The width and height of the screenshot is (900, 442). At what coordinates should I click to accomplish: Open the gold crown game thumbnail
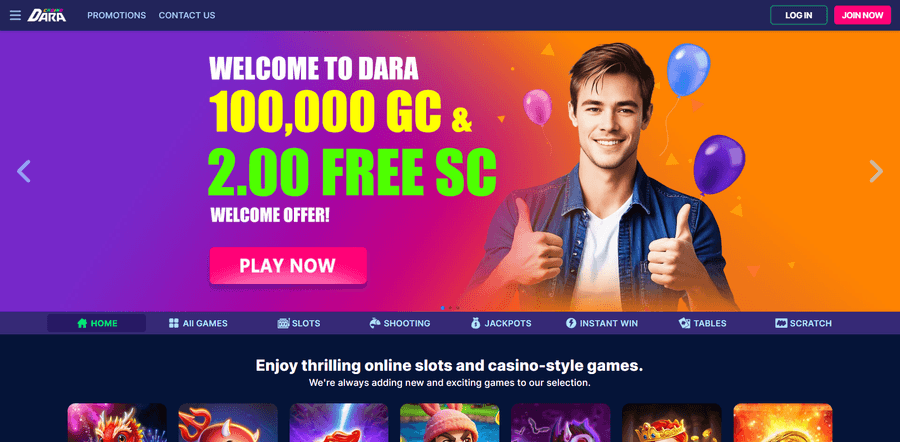tap(672, 422)
